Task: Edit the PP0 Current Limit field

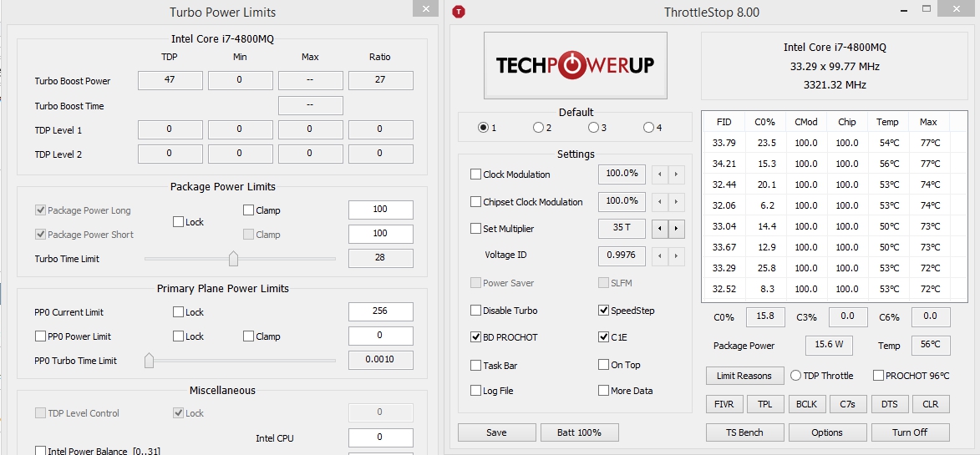Action: (x=381, y=311)
